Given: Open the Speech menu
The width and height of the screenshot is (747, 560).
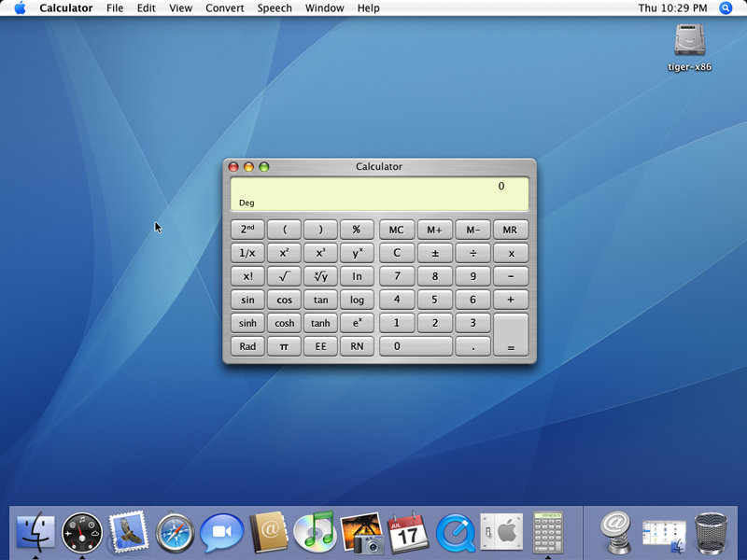Looking at the screenshot, I should [x=274, y=8].
